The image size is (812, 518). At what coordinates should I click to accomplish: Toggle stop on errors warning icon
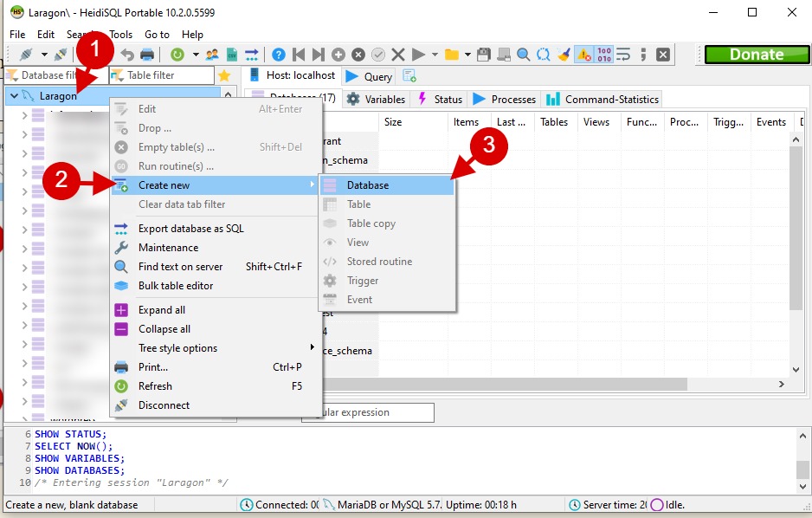(584, 55)
